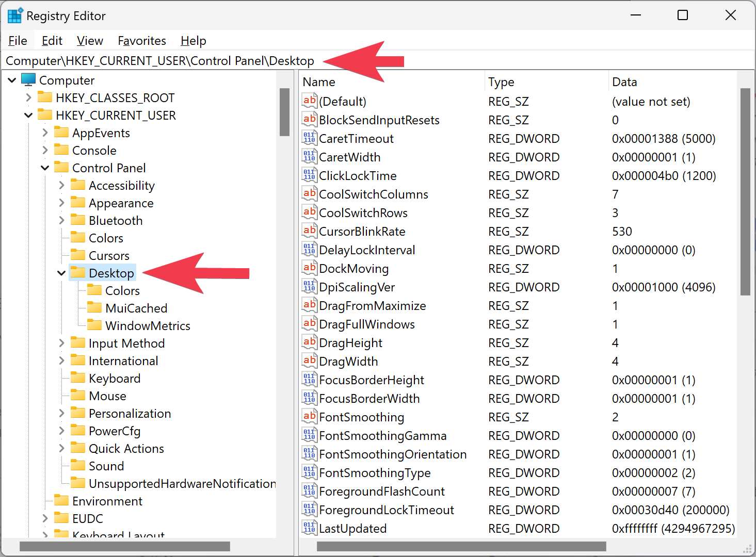Click the string icon beside BlockSendInputResets
Screen dimensions: 756x557
pyautogui.click(x=310, y=120)
